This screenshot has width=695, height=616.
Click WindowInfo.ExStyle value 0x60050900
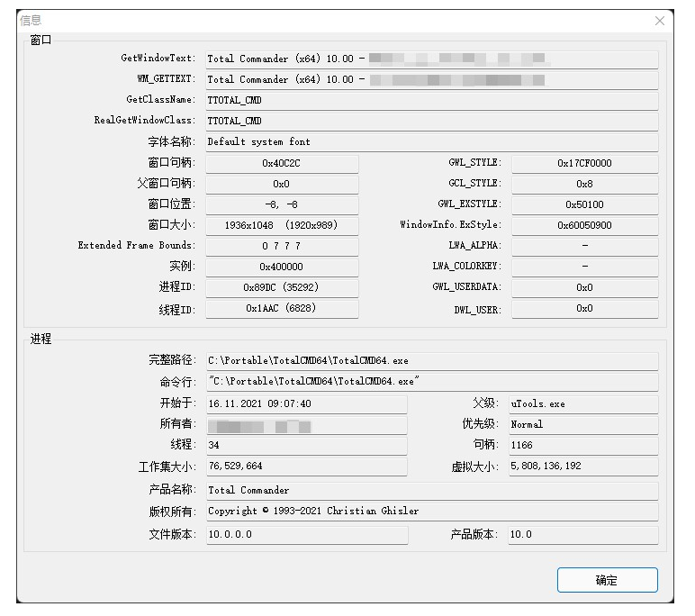click(584, 225)
